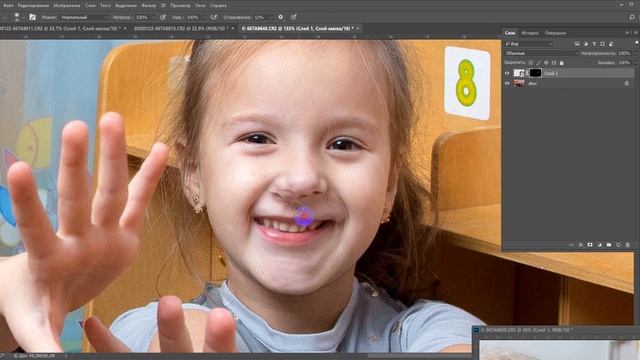Image resolution: width=640 pixels, height=360 pixels.
Task: Lock transparent pixels icon
Action: pyautogui.click(x=531, y=63)
